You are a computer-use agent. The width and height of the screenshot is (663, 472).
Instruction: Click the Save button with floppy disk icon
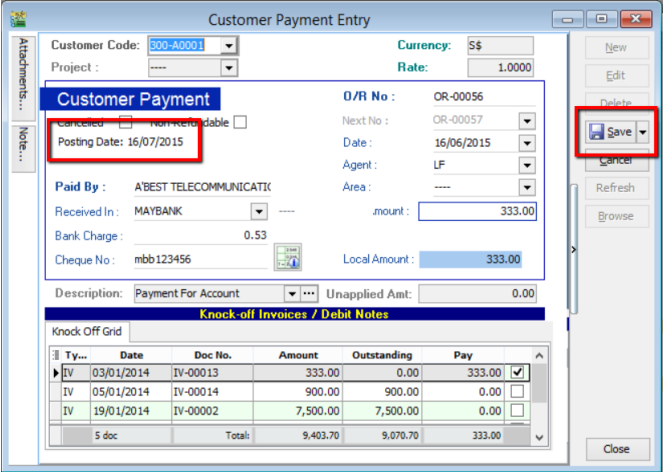coord(611,132)
